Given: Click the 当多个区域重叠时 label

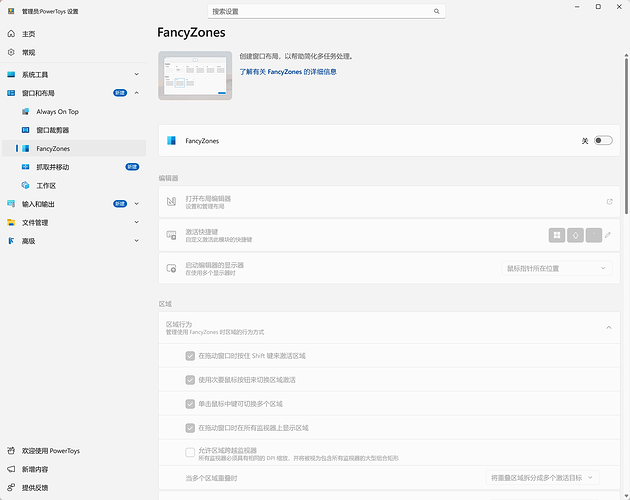Looking at the screenshot, I should [x=211, y=478].
